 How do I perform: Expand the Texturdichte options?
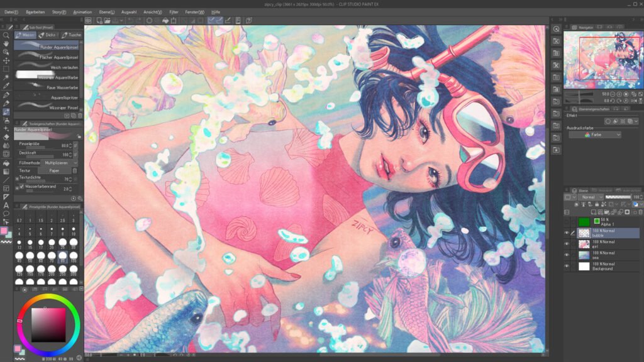tap(17, 178)
